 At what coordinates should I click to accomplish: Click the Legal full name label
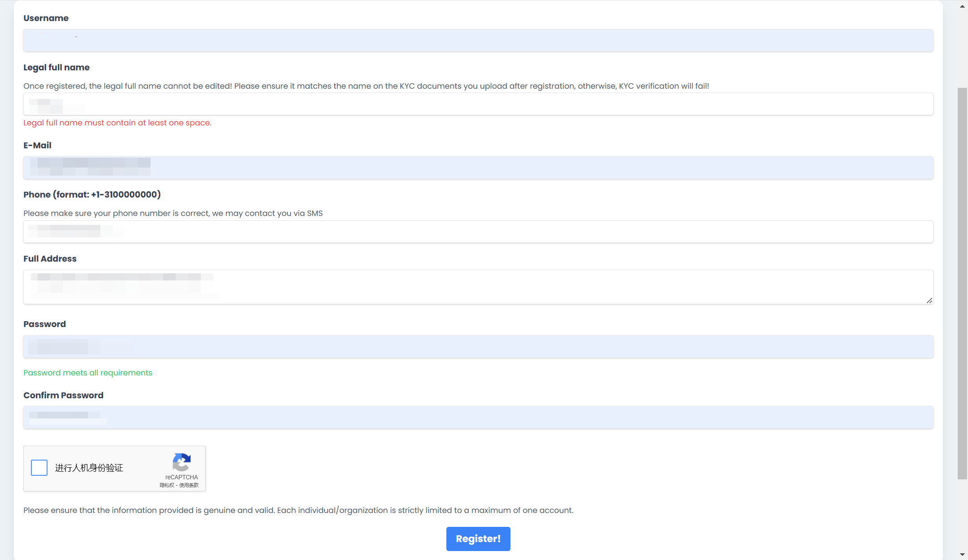click(x=56, y=67)
